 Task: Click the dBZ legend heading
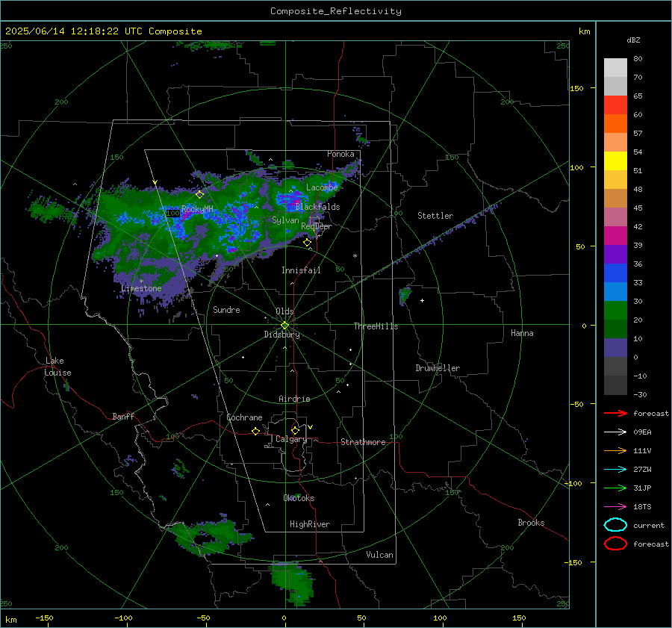click(x=633, y=40)
